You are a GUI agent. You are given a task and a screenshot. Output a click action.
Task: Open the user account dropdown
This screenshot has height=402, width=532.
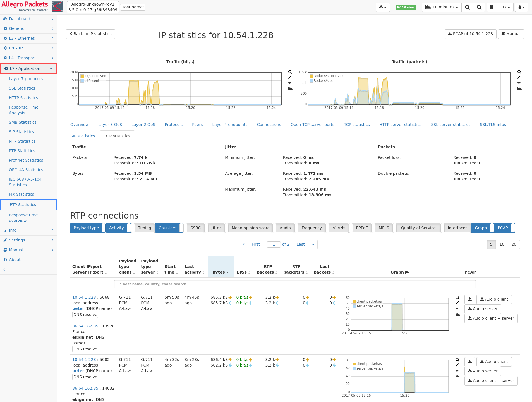pos(521,7)
